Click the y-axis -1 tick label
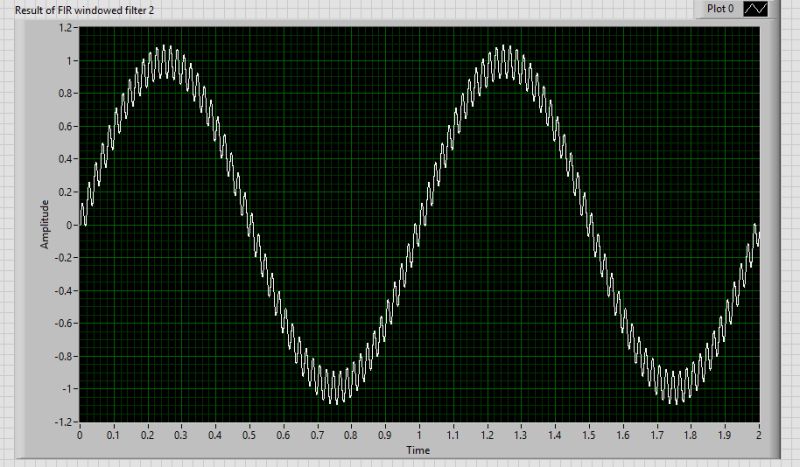 (67, 389)
